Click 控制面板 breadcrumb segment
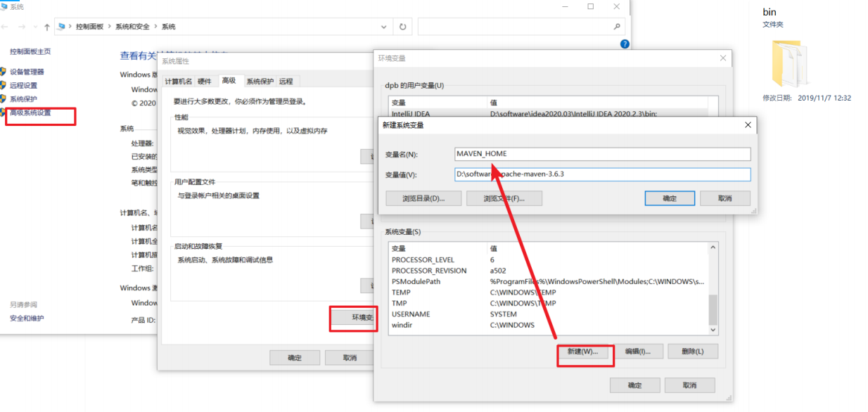 [x=89, y=27]
